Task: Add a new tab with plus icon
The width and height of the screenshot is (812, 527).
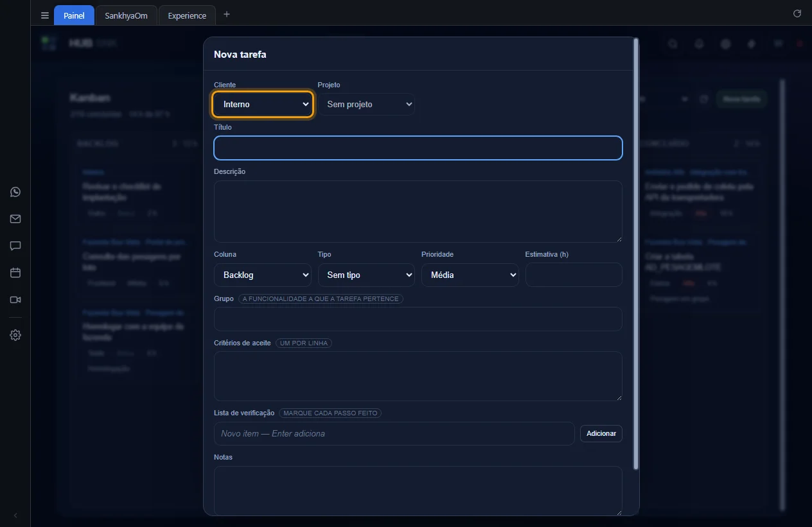Action: (x=227, y=14)
